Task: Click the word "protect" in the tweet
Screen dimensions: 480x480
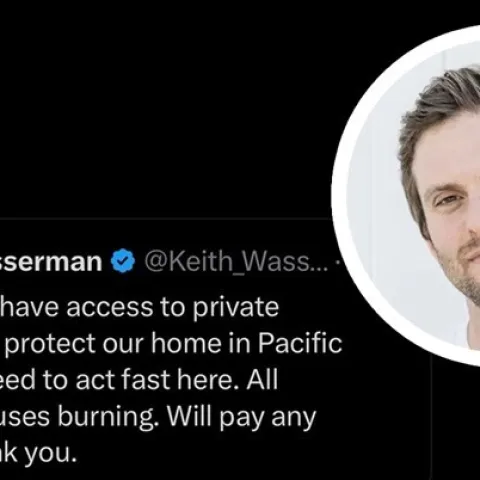Action: [50, 344]
